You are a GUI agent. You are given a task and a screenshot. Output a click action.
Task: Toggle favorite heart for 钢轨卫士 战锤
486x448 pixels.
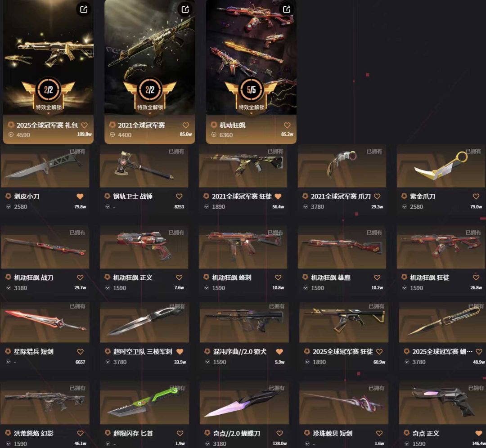(179, 197)
